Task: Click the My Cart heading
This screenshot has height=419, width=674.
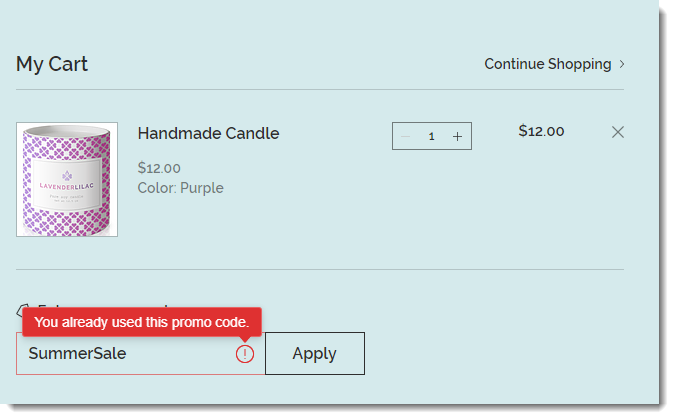Action: point(52,64)
